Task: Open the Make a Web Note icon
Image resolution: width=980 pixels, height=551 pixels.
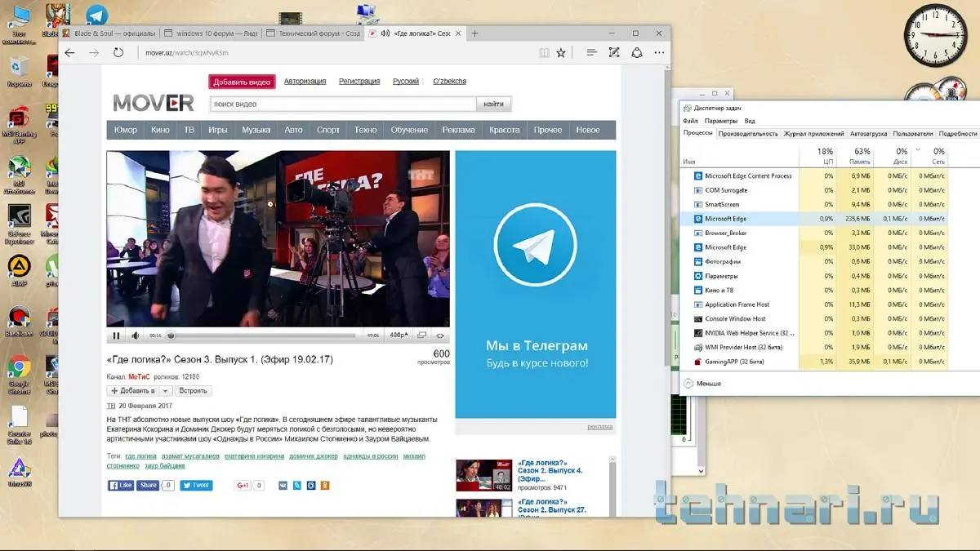Action: tap(614, 52)
